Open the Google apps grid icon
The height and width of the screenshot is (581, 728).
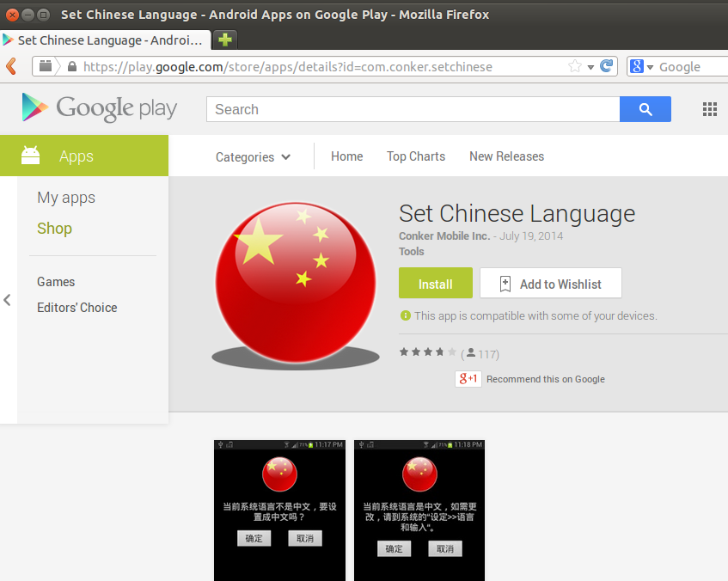coord(709,109)
